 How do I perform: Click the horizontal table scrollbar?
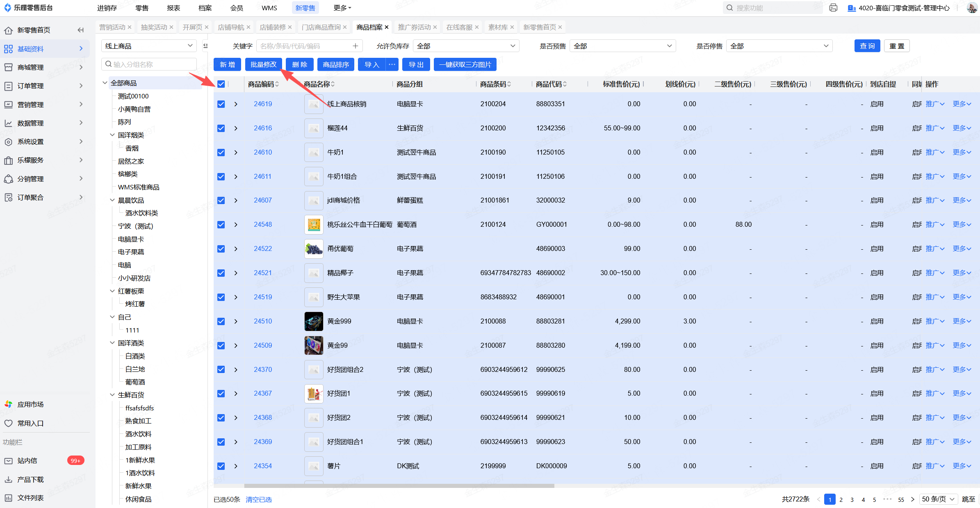[x=399, y=486]
